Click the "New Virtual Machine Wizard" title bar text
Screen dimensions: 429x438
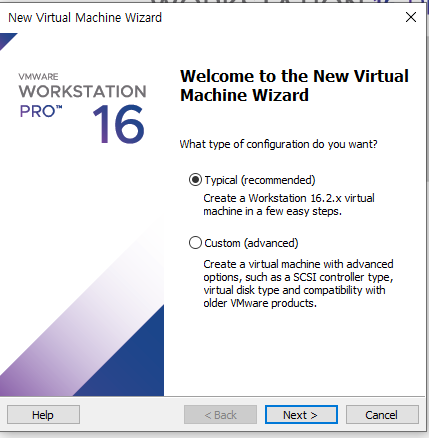(85, 17)
